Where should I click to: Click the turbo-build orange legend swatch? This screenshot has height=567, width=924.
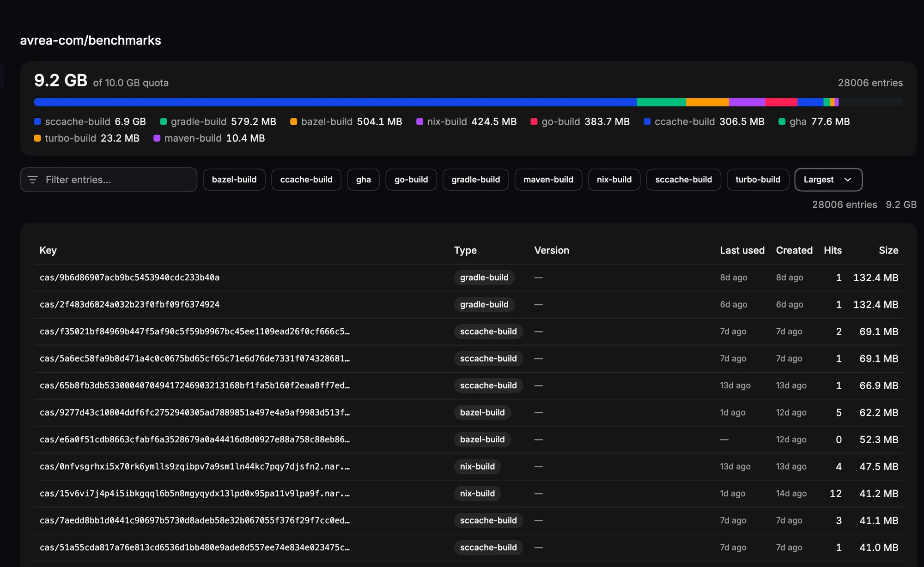[x=37, y=138]
